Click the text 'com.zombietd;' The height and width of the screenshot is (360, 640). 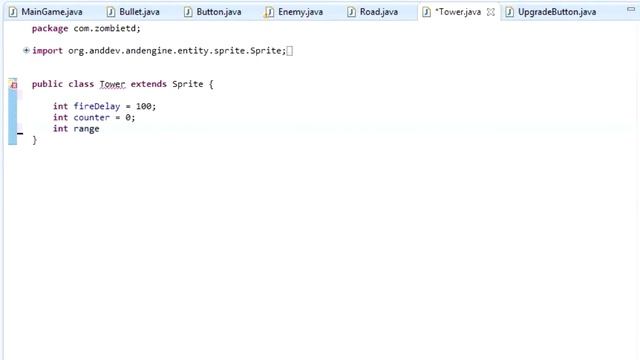(x=107, y=29)
